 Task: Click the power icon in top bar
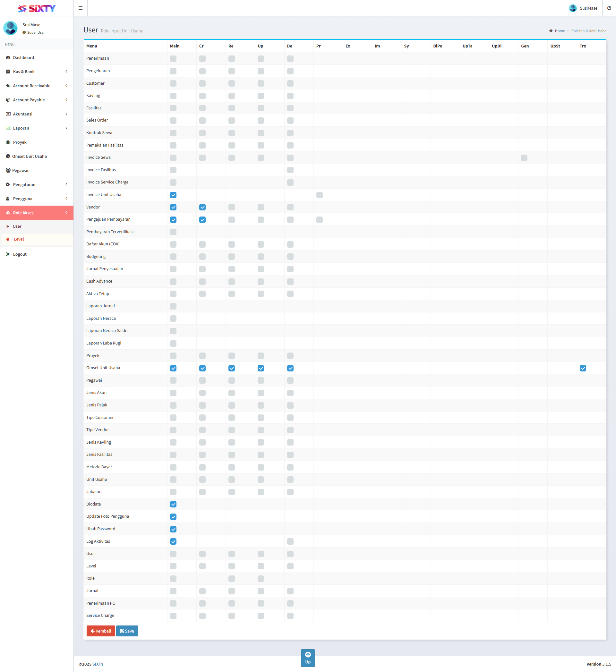(x=609, y=8)
